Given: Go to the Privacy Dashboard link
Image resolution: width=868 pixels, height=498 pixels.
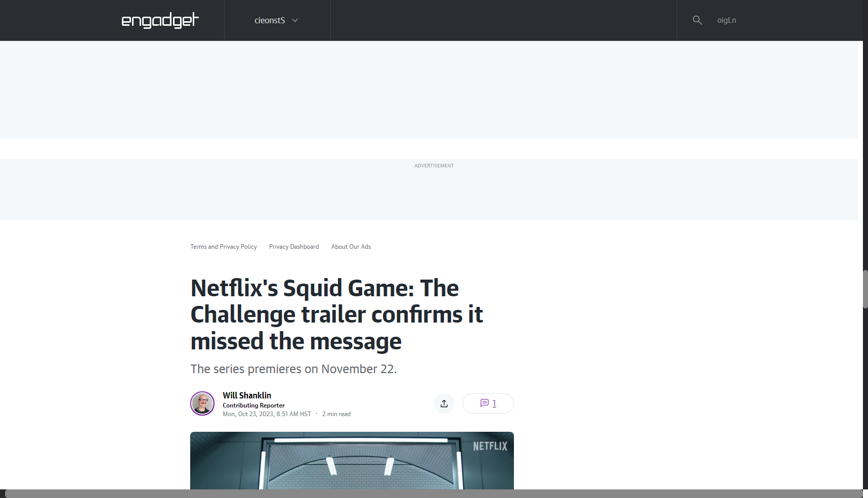Looking at the screenshot, I should point(294,247).
